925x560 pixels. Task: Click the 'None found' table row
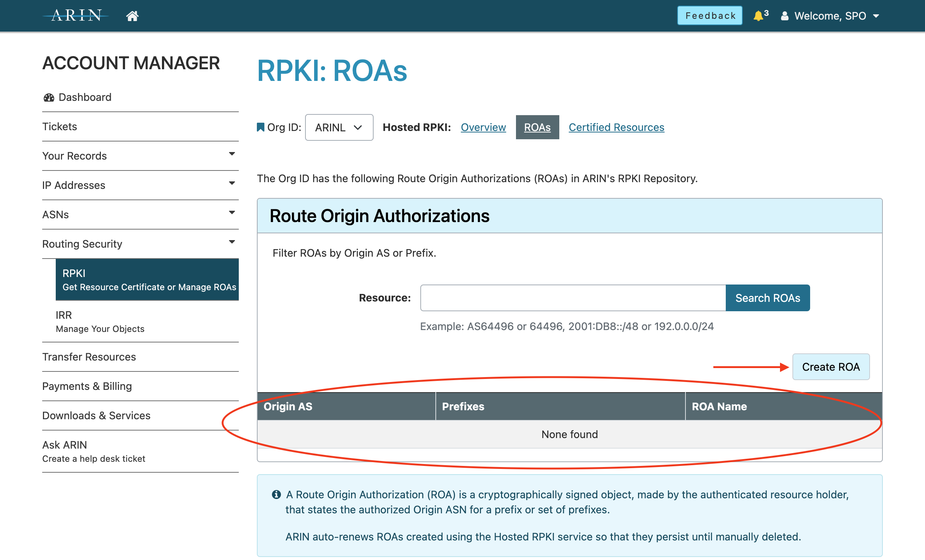tap(570, 434)
